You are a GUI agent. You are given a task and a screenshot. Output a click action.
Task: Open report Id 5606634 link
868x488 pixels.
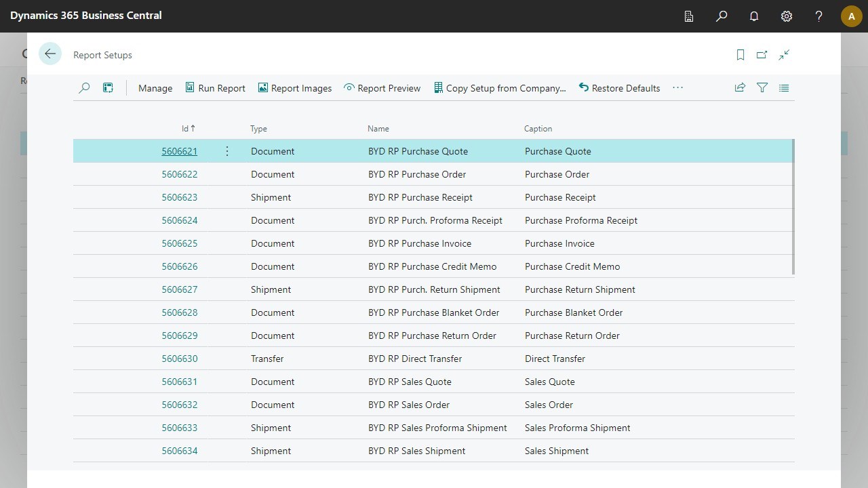tap(179, 451)
